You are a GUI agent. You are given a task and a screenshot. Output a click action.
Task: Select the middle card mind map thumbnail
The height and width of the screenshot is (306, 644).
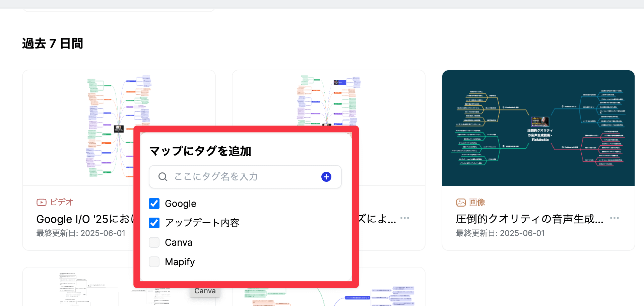328,100
